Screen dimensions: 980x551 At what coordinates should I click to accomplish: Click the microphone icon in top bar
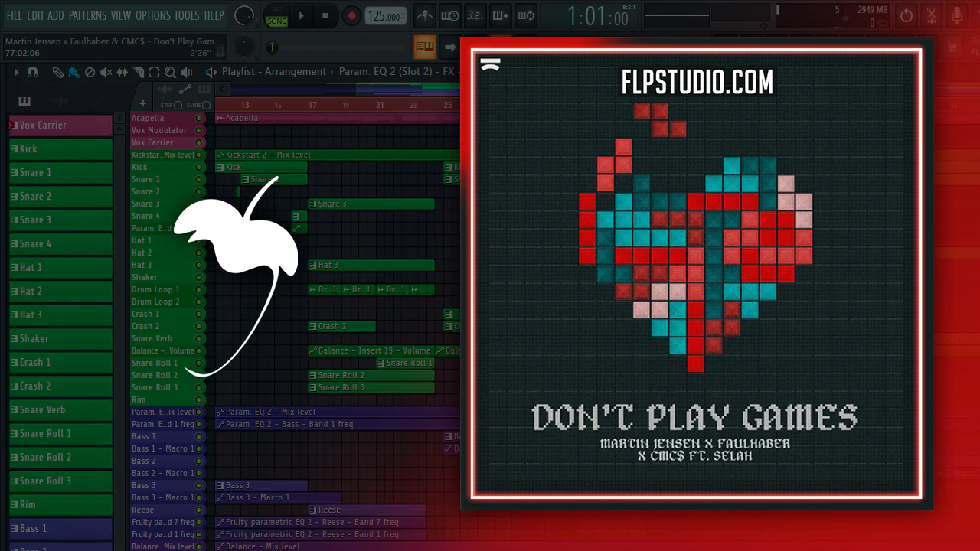click(x=957, y=15)
